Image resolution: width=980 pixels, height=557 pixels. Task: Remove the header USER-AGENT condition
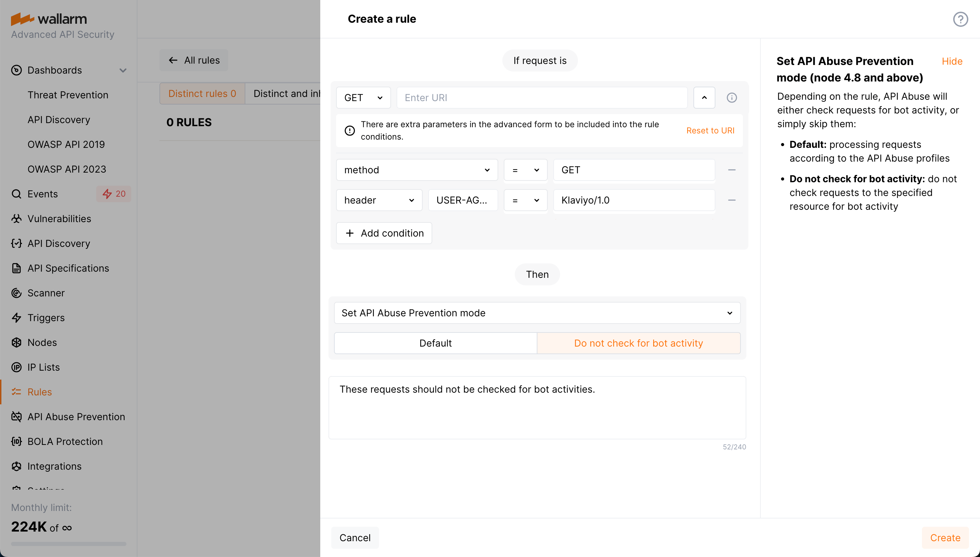coord(732,200)
